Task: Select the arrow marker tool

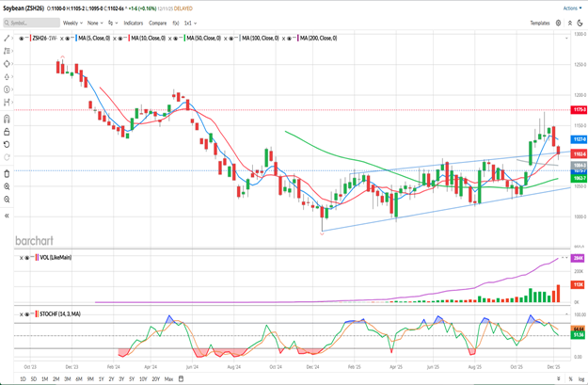Action: 7,76
